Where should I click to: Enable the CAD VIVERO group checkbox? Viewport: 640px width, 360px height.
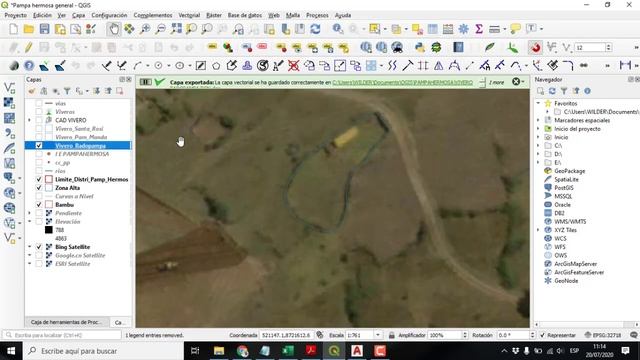tap(39, 120)
